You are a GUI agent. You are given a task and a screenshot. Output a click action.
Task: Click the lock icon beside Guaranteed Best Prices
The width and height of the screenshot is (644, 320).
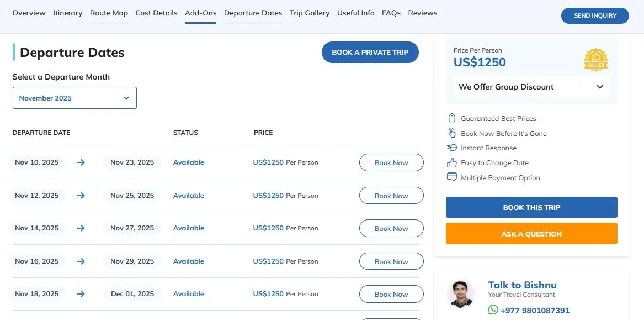[452, 118]
